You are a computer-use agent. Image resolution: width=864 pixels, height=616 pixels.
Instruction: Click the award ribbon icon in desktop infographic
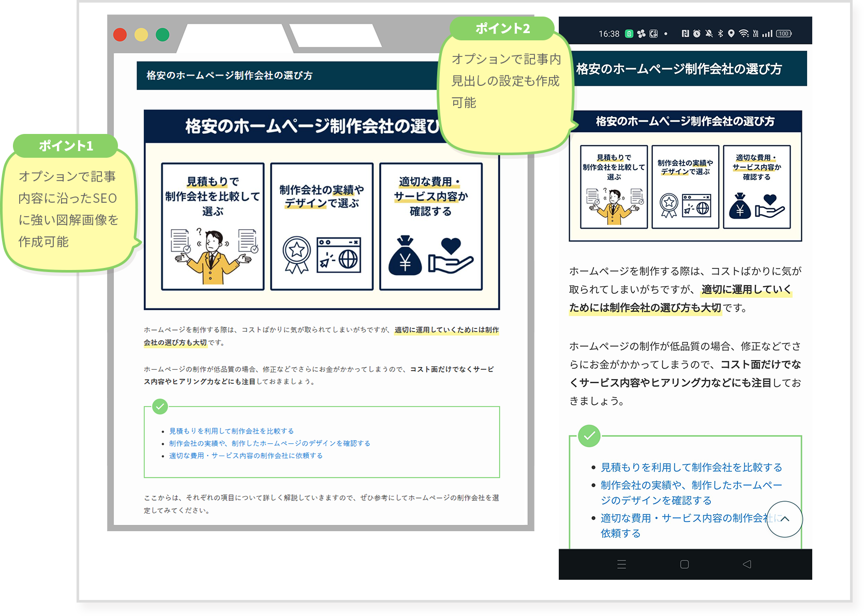click(x=296, y=254)
